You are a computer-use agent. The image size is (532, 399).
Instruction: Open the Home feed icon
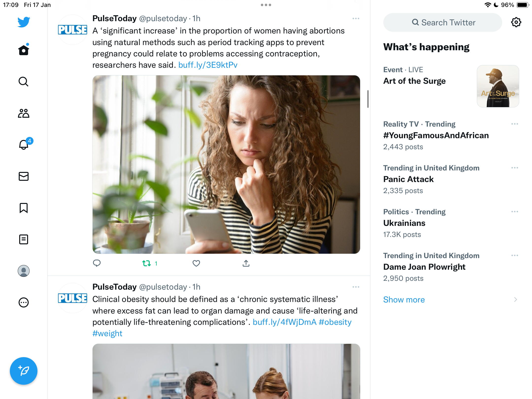coord(24,50)
